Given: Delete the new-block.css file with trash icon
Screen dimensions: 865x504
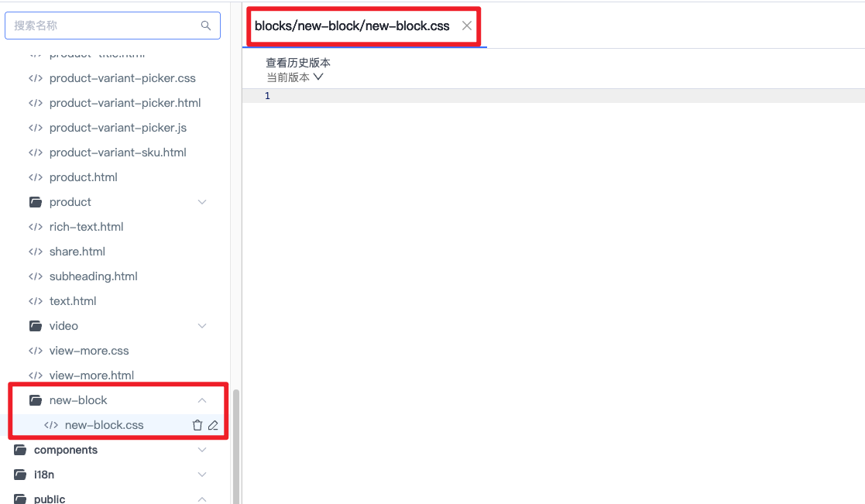Looking at the screenshot, I should point(197,425).
